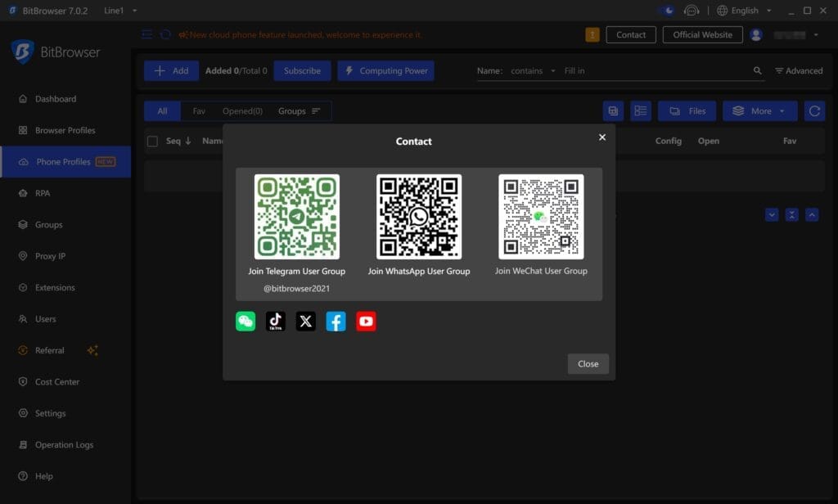Click the Subscribe button
Screen dimensions: 838x504
tap(302, 70)
